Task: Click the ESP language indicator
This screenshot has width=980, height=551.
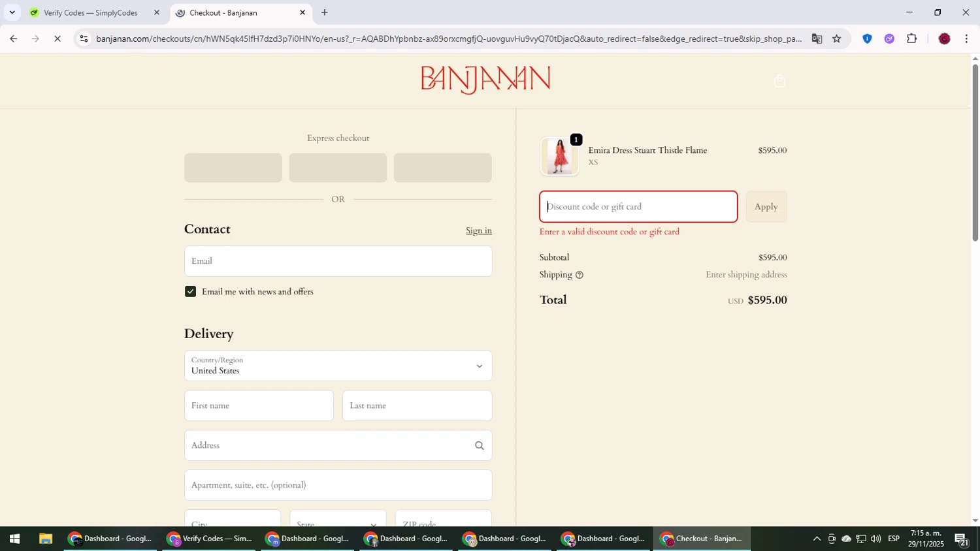Action: [894, 539]
